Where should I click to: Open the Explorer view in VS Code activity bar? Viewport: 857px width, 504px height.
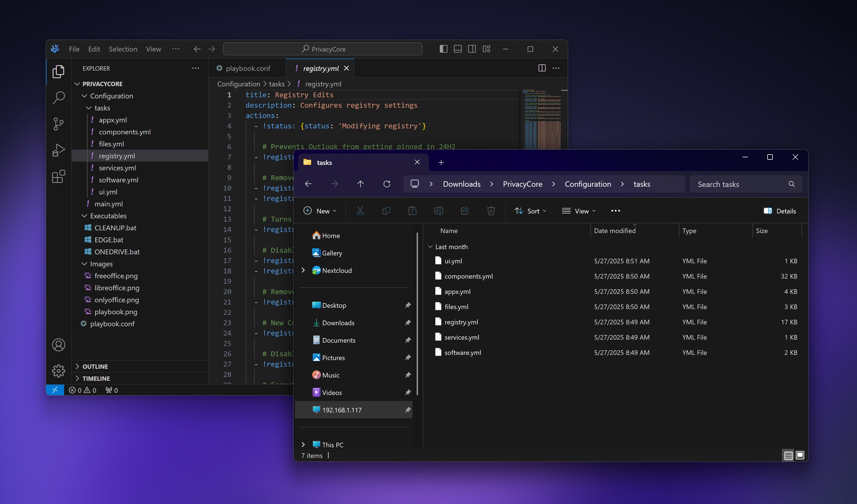click(x=59, y=72)
